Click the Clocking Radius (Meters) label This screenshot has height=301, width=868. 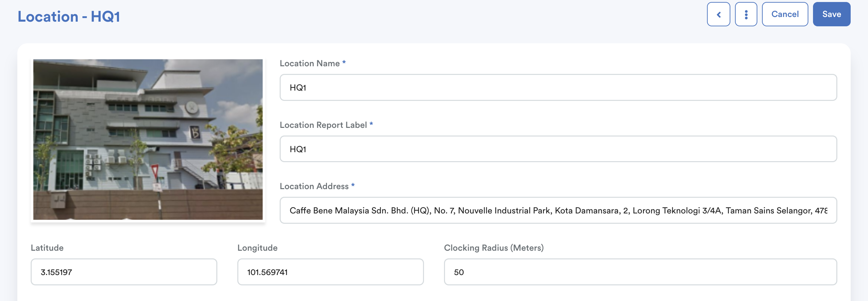click(494, 248)
